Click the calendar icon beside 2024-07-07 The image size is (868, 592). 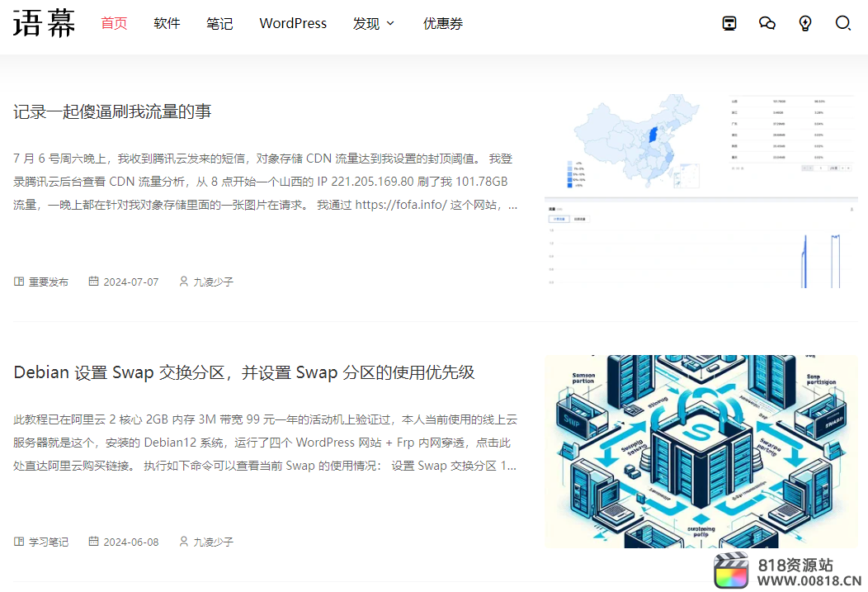click(x=93, y=282)
